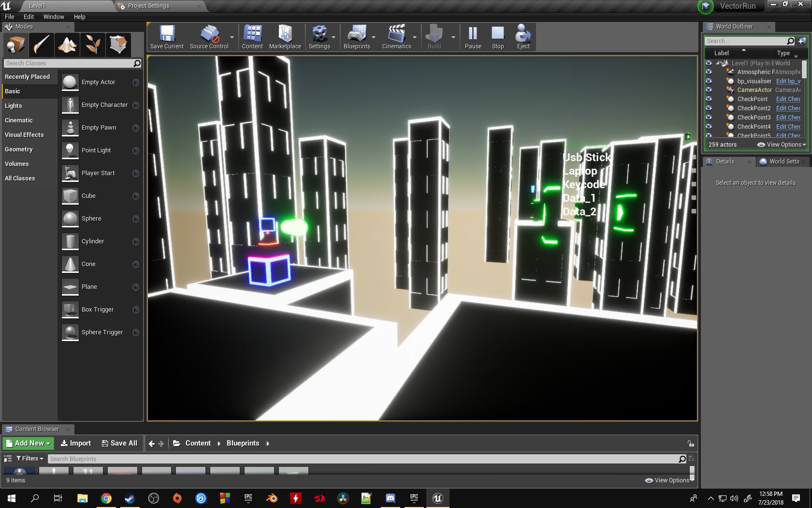Open Chrome from the taskbar
Screen dimensions: 812x508
pos(106,498)
